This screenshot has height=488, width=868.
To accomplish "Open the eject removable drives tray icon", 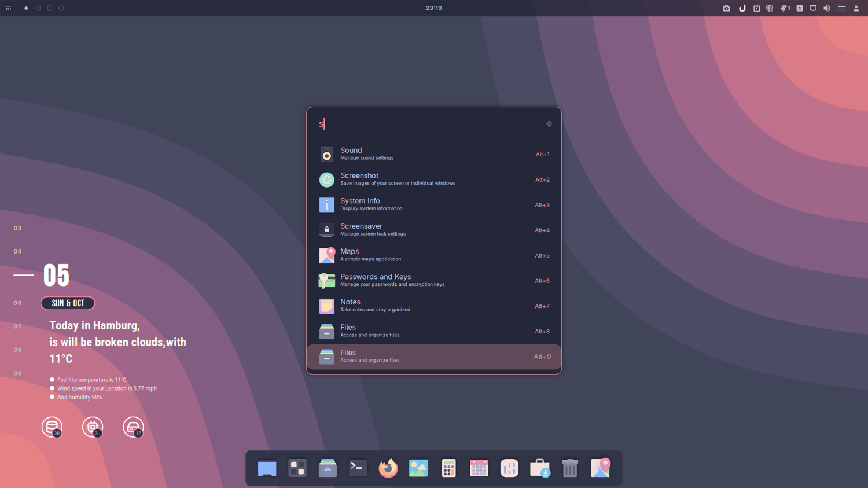I will click(x=800, y=8).
